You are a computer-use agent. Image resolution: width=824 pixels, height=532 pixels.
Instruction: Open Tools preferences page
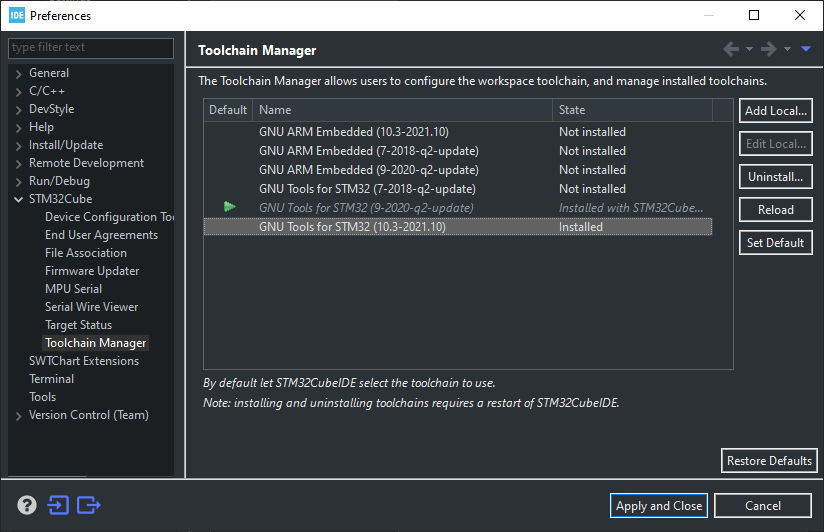[43, 397]
